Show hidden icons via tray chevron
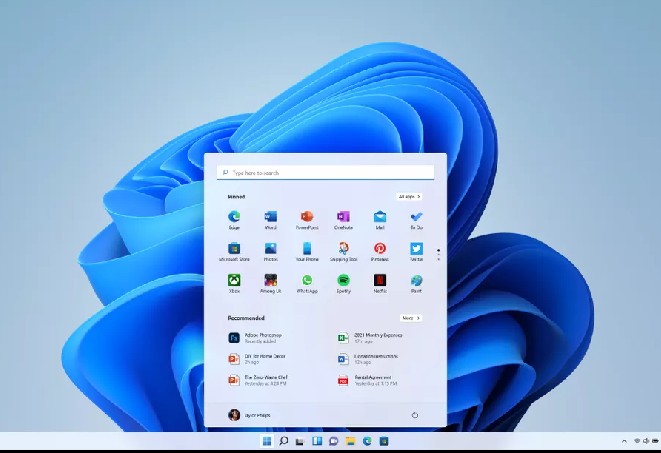661x453 pixels. click(624, 441)
